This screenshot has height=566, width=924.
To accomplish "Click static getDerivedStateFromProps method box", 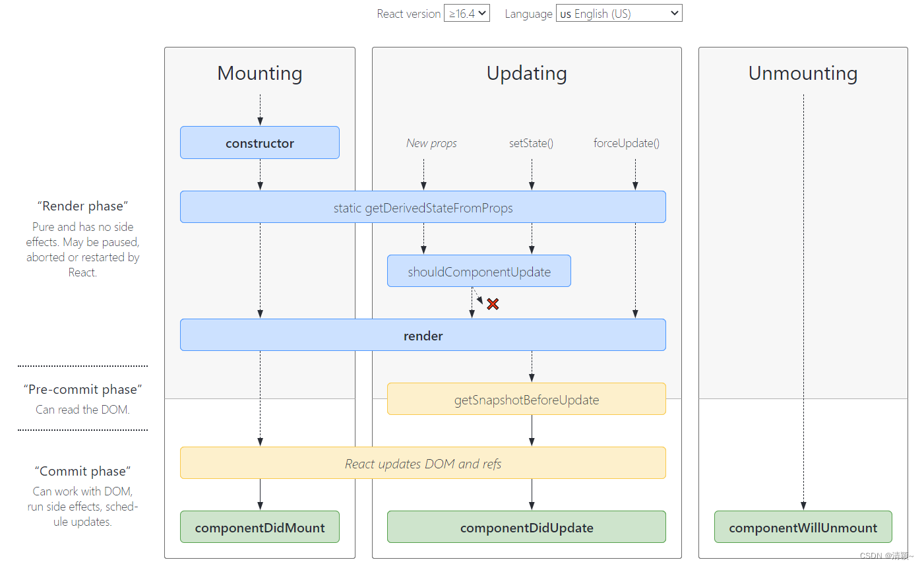I will click(x=423, y=207).
